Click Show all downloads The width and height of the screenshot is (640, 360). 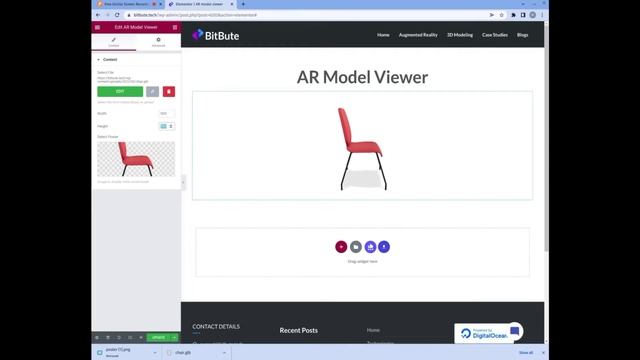tap(526, 353)
